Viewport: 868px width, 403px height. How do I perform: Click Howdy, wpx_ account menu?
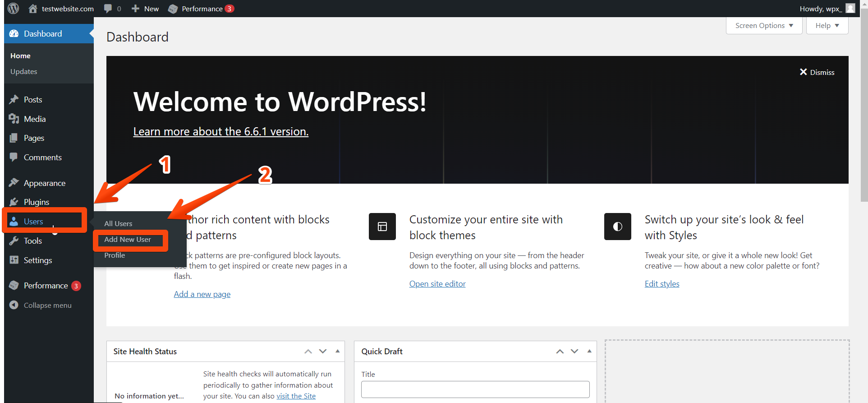pyautogui.click(x=827, y=9)
